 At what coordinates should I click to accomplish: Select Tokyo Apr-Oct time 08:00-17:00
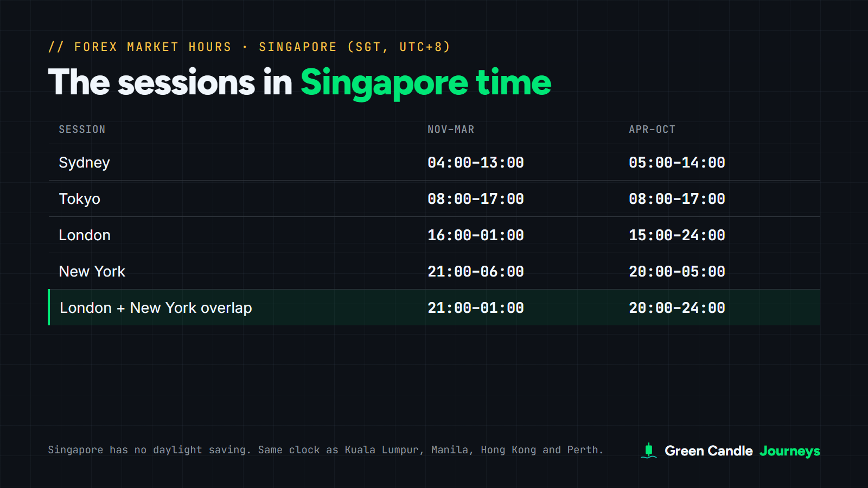[677, 199]
